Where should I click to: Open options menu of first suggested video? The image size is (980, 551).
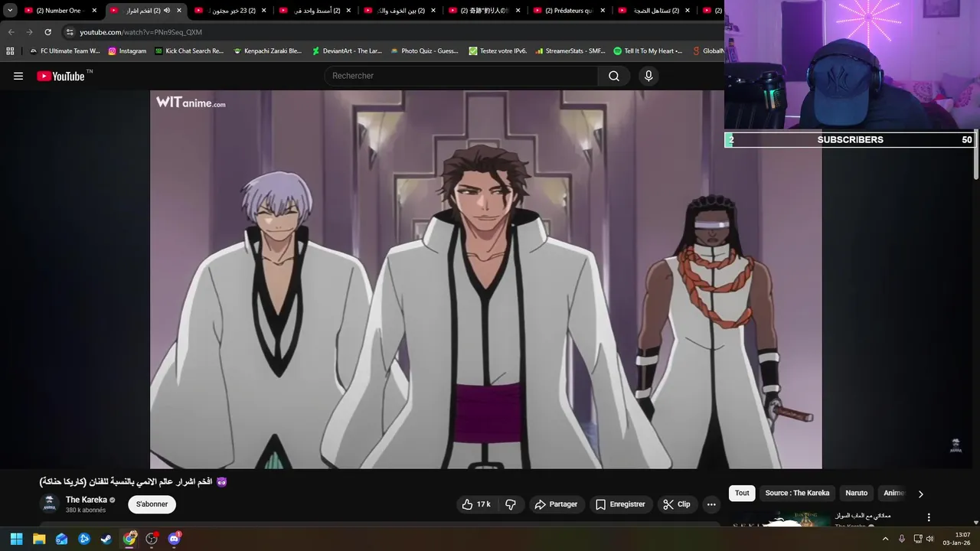pos(929,518)
